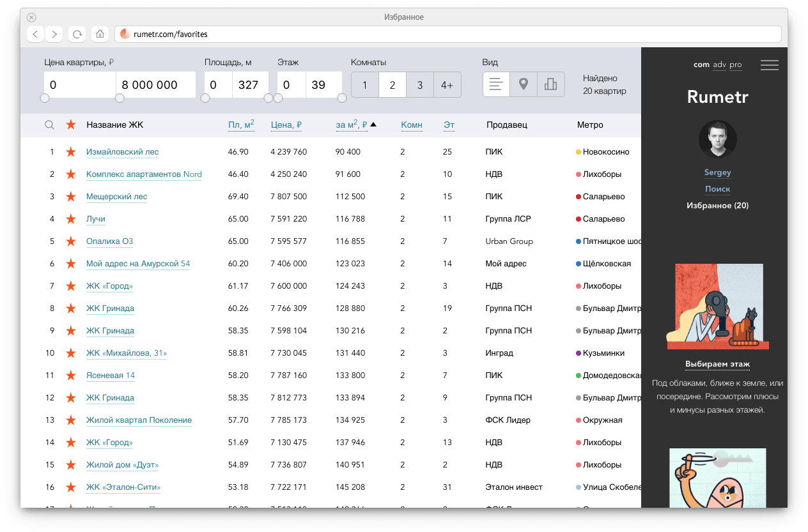Select the list view icon

click(496, 84)
